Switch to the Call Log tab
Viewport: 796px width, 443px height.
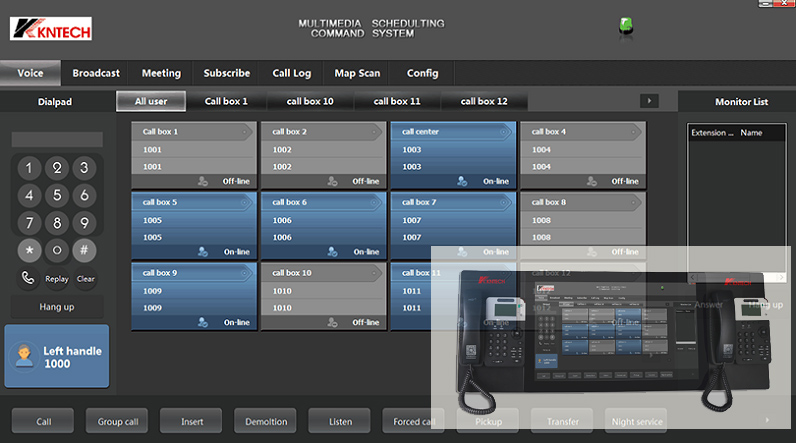tap(291, 73)
